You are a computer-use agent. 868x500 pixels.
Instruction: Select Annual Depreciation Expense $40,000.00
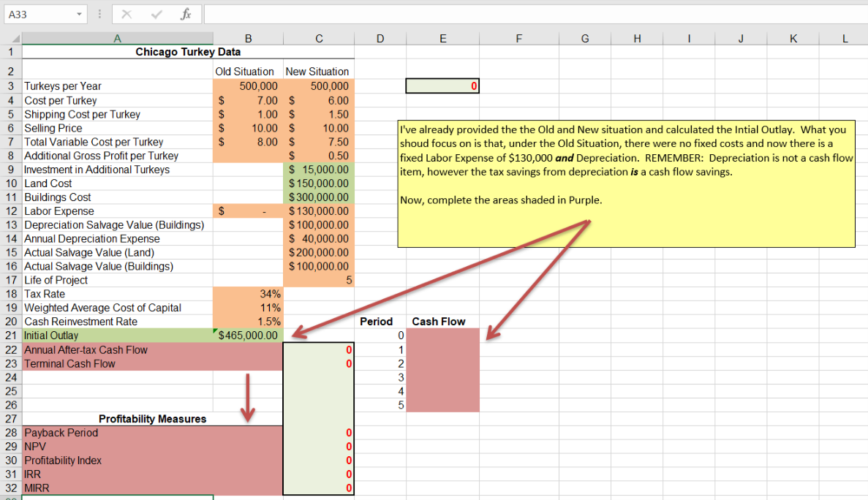click(319, 239)
